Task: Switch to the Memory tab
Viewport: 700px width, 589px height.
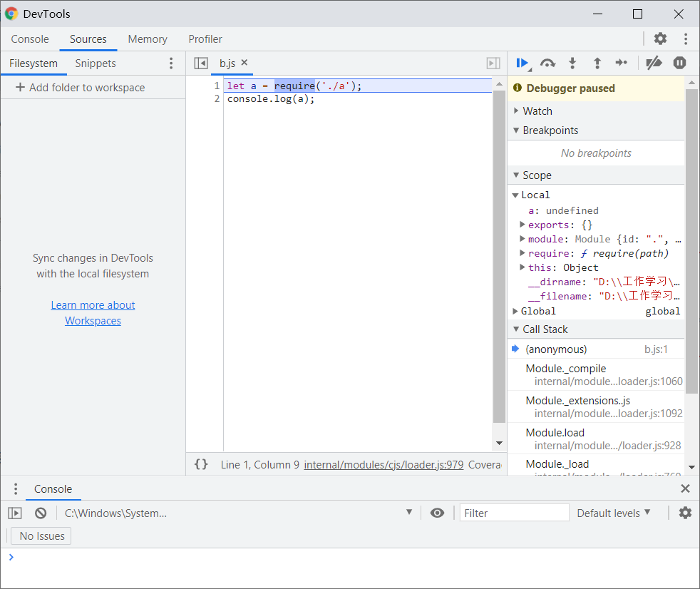Action: click(148, 39)
